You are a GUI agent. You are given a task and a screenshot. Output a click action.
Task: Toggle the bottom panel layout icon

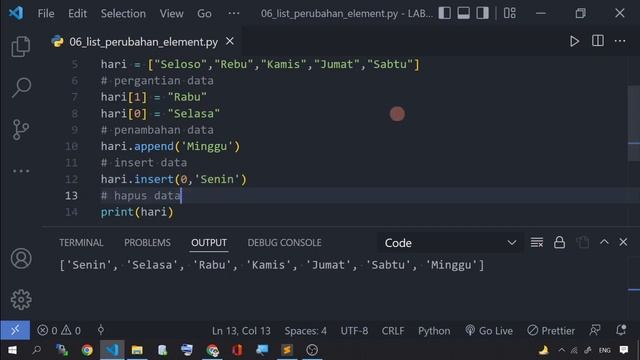point(463,13)
